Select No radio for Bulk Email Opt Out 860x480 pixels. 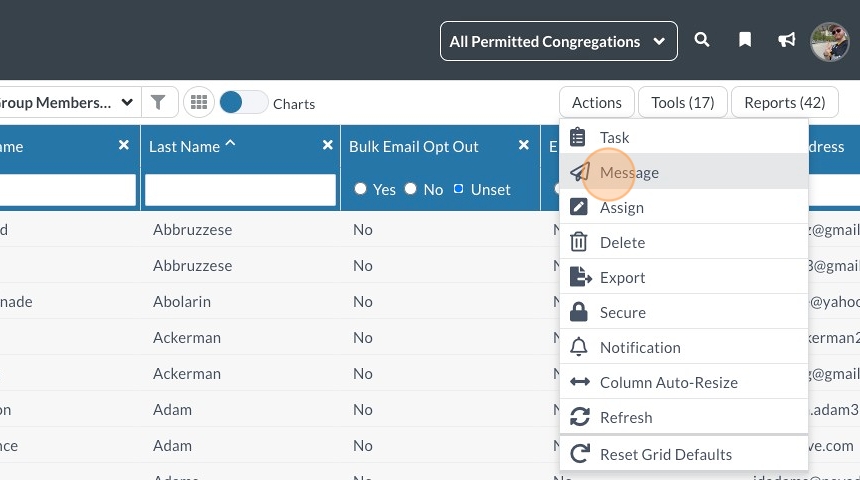click(411, 189)
